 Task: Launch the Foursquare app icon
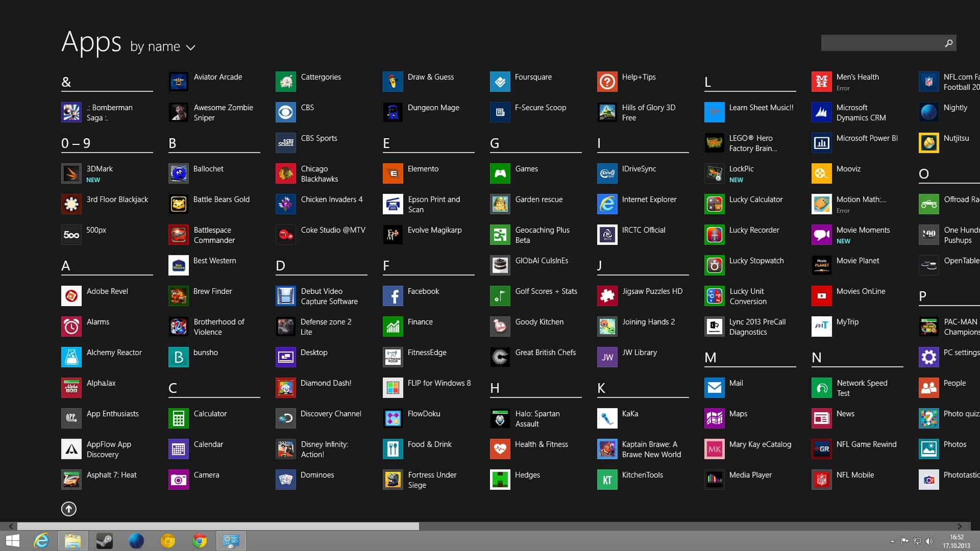500,82
